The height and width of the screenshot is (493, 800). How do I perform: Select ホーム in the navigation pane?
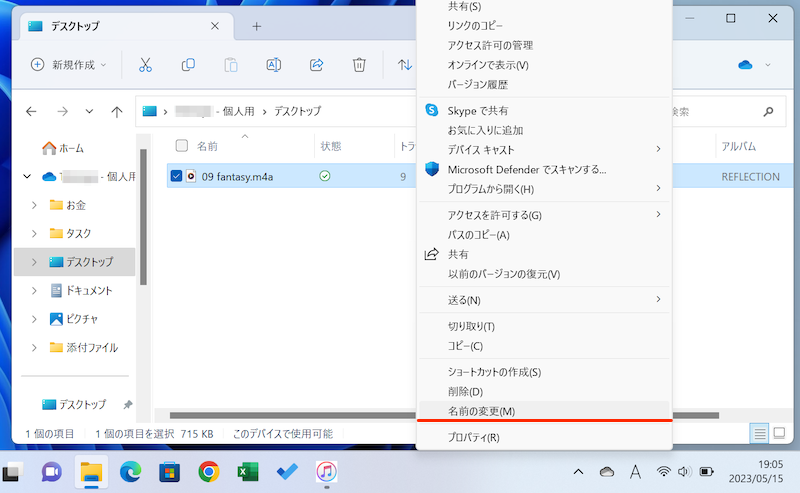(63, 148)
